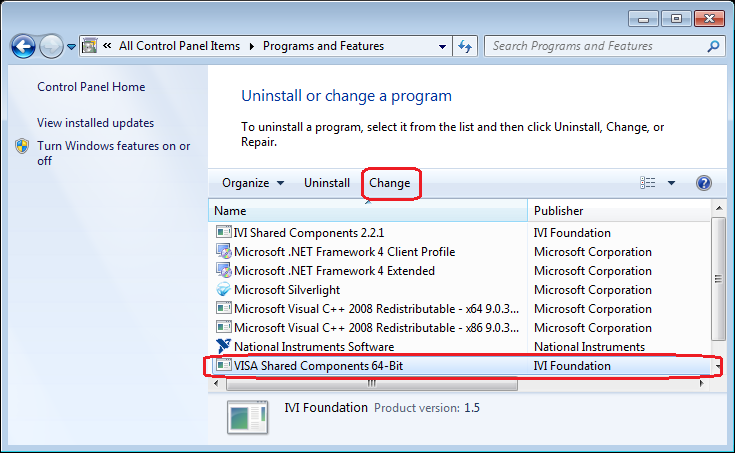This screenshot has width=735, height=453.
Task: Select Visual C++ 2008 Redistributable x86
Action: (376, 328)
